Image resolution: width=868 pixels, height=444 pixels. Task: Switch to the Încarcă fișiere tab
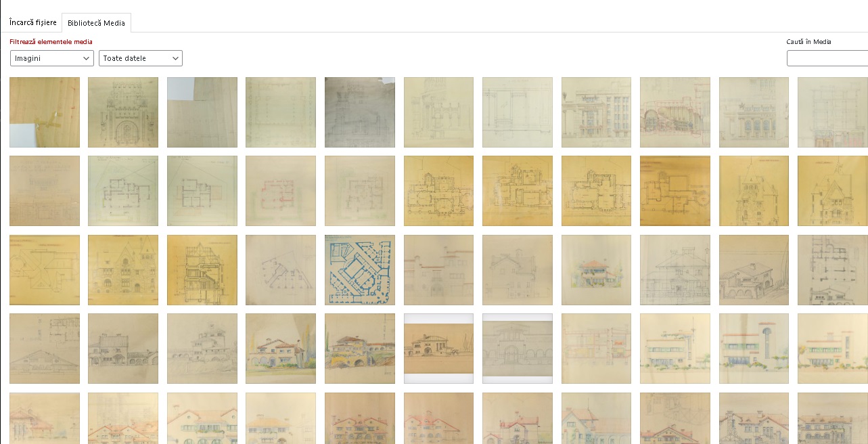(x=33, y=22)
